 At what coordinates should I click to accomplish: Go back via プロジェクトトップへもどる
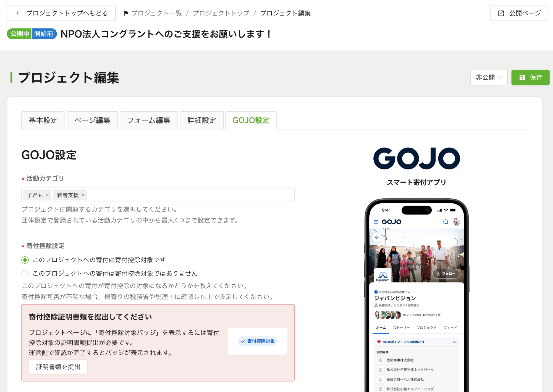[x=61, y=13]
